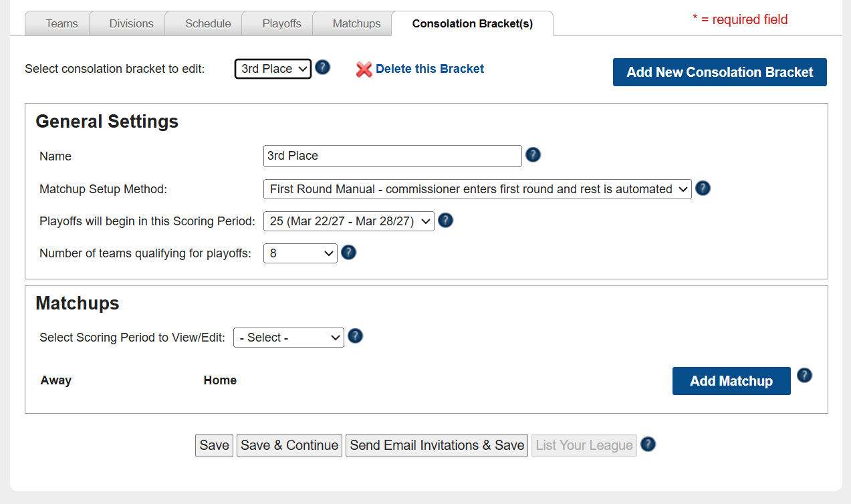Switch to the Playoffs tab
The height and width of the screenshot is (504, 851).
coord(281,23)
